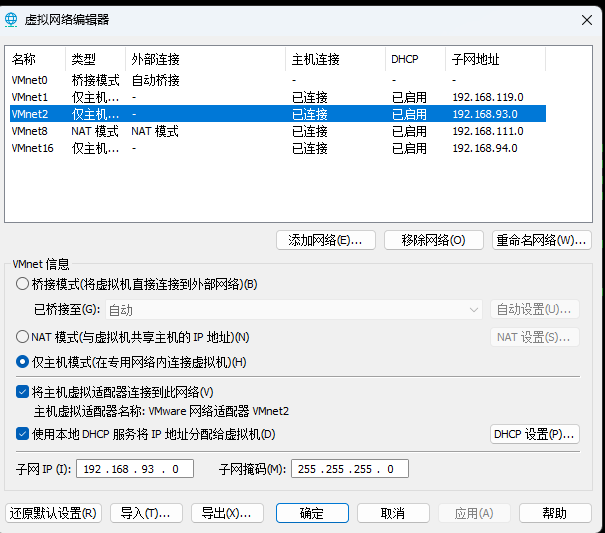
Task: Select the VMnet16 network row
Action: [30, 148]
